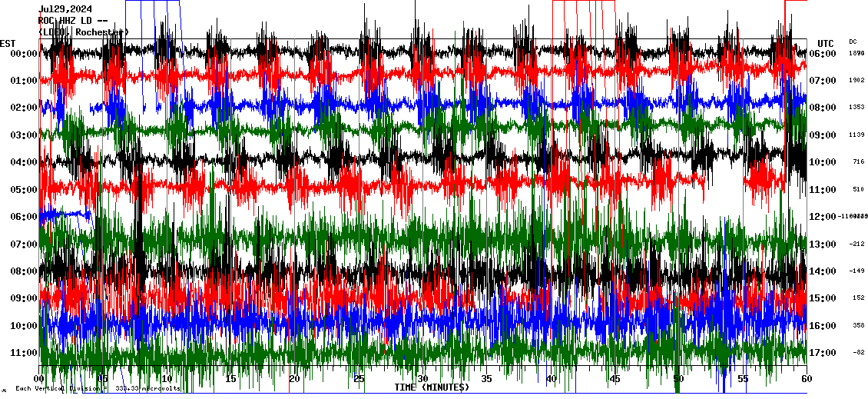868x399 pixels.
Task: Select the 35 minute tick on time axis
Action: (486, 379)
